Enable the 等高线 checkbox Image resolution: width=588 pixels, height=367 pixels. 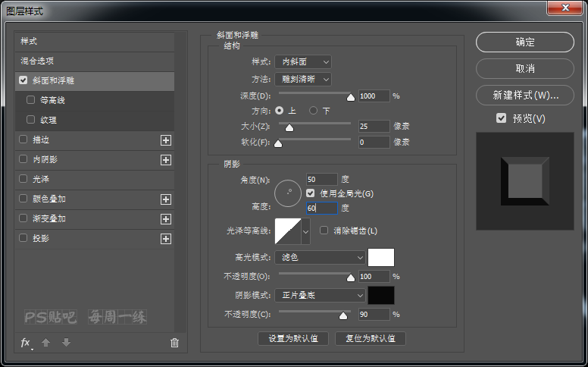tap(31, 100)
